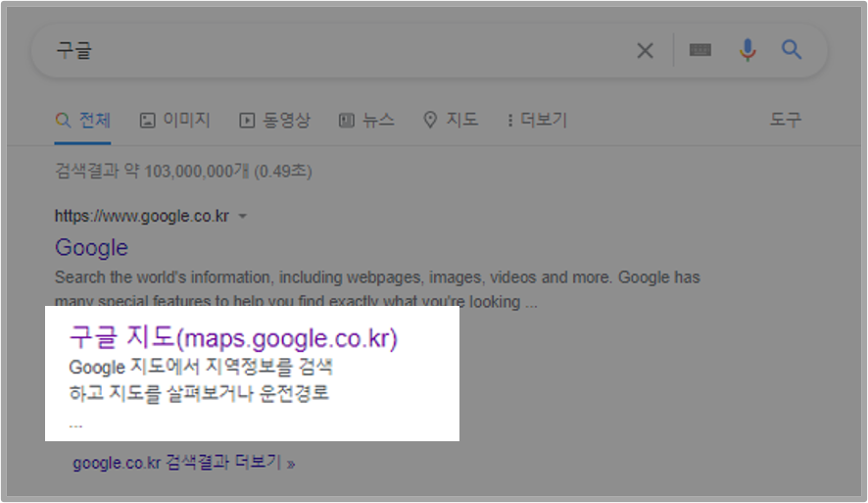Click the 이미지 tab picture icon

pos(147,121)
